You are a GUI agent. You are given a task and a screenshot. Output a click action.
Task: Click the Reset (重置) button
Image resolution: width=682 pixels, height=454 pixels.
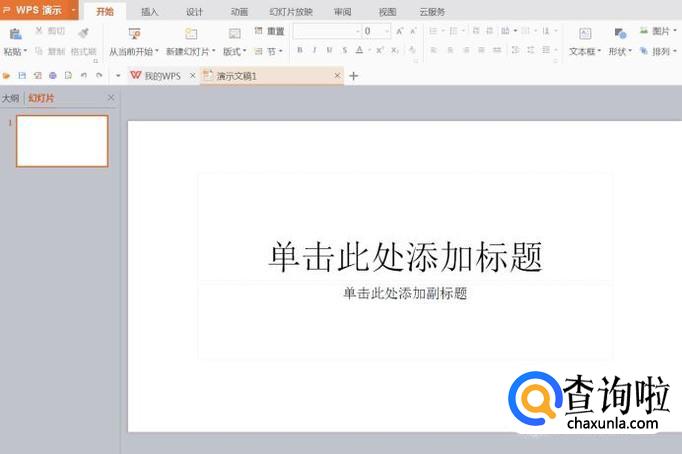click(270, 32)
